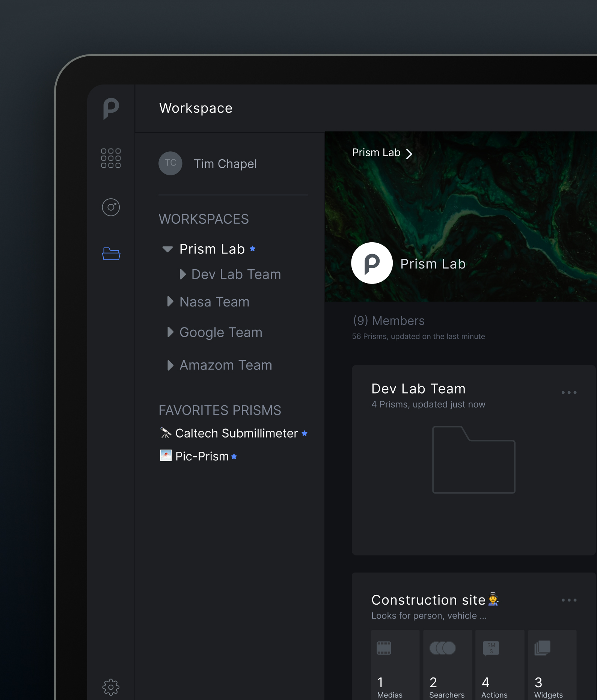597x700 pixels.
Task: Open the Dev Lab Team card title
Action: (419, 389)
